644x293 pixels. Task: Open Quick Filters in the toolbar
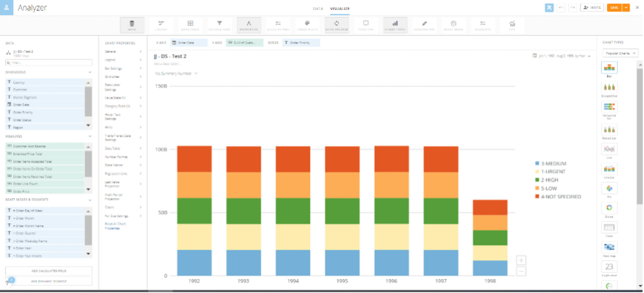click(x=278, y=25)
